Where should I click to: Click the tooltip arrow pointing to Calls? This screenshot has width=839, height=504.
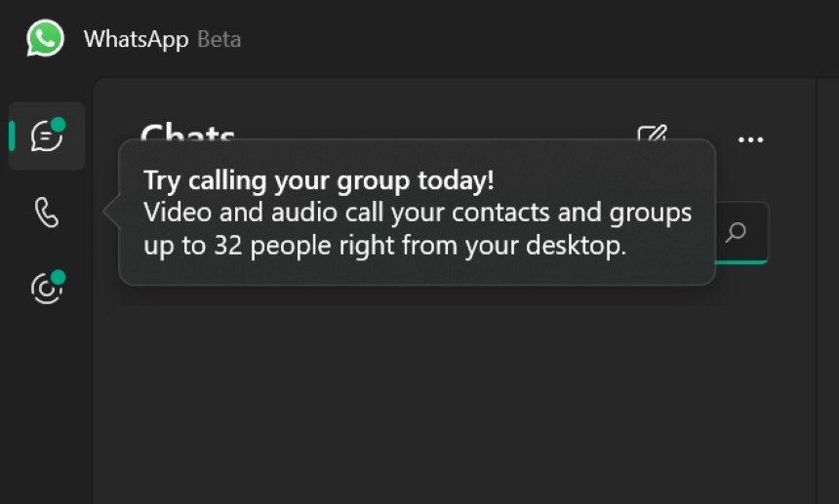click(x=111, y=212)
